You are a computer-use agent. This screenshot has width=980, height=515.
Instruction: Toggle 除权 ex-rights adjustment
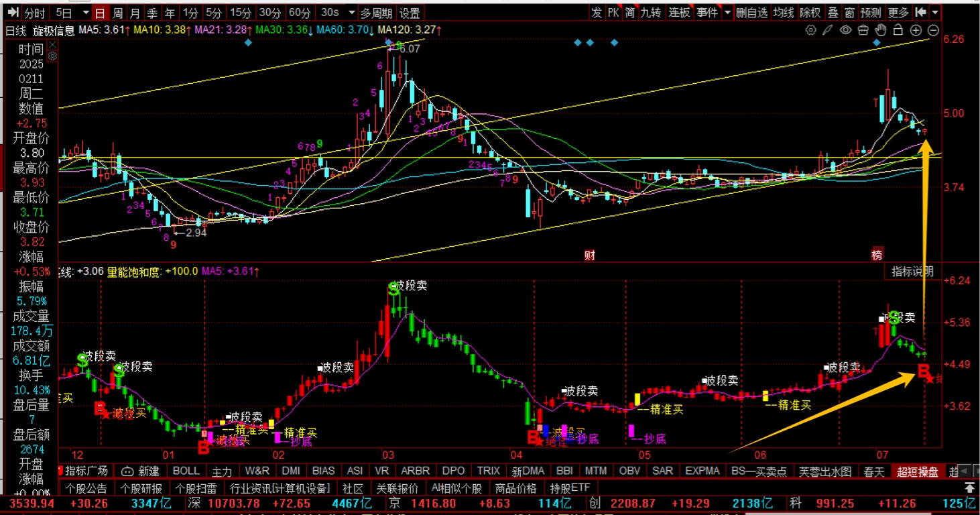[810, 13]
